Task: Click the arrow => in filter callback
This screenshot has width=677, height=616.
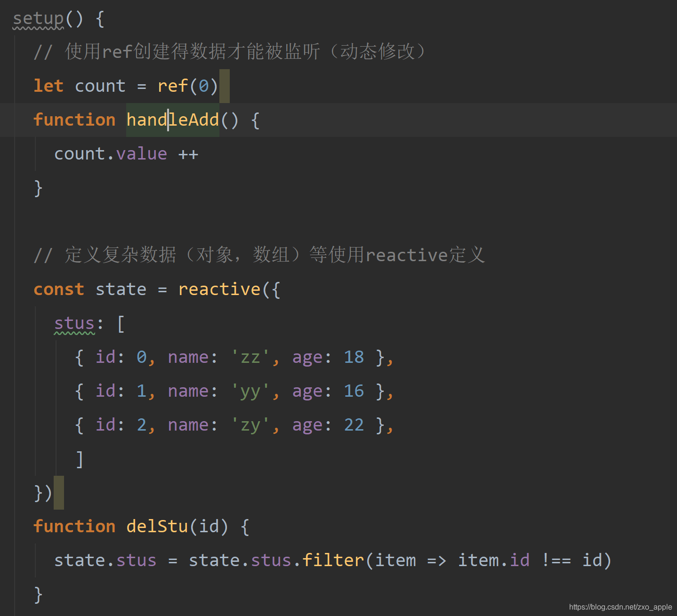Action: tap(436, 561)
